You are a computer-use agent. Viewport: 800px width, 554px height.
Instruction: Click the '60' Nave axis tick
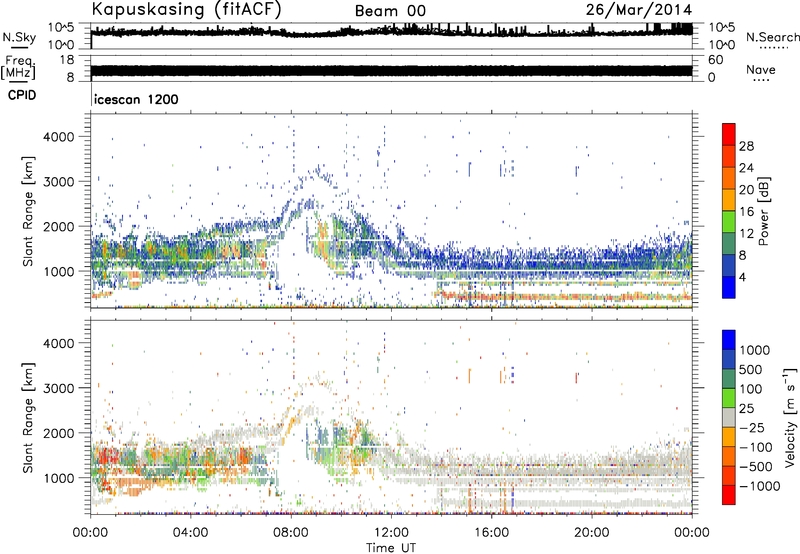pos(716,60)
